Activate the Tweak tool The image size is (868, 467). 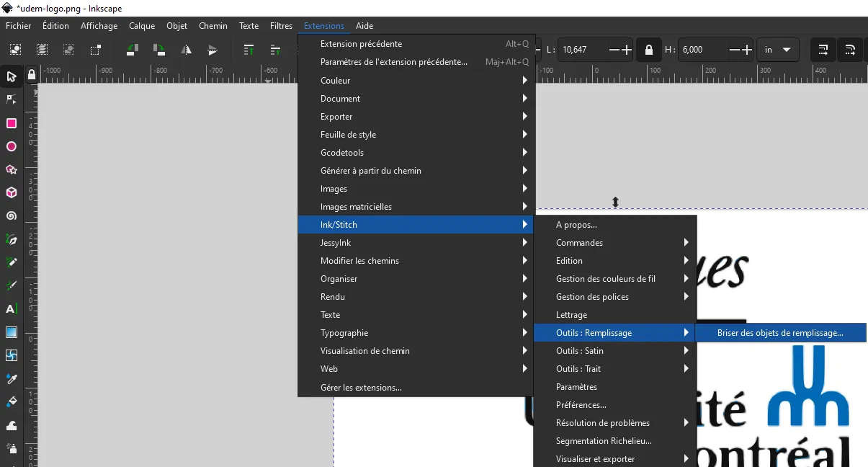tap(12, 425)
